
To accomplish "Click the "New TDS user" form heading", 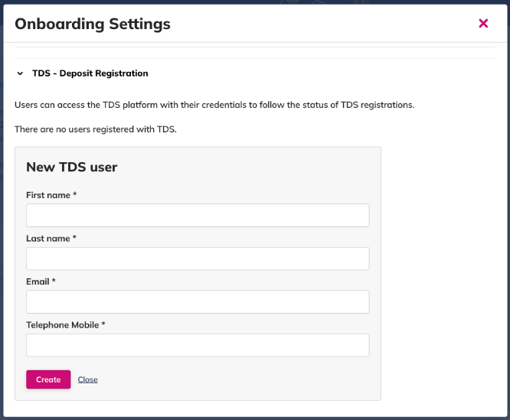I will click(x=71, y=167).
